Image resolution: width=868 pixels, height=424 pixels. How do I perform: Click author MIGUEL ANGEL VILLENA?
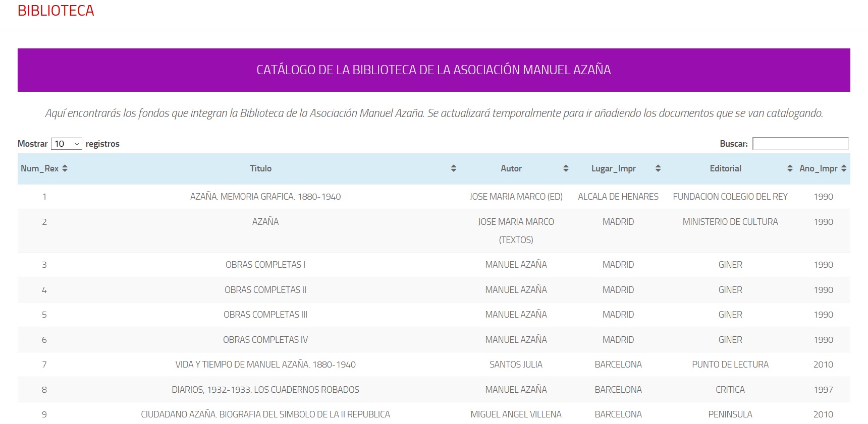(x=516, y=414)
